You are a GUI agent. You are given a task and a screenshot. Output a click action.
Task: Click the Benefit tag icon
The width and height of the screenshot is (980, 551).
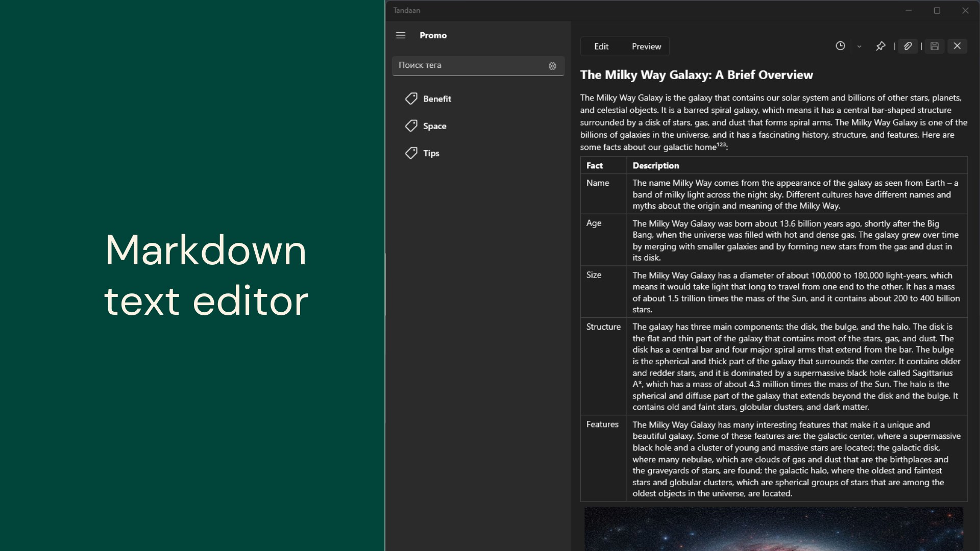411,98
